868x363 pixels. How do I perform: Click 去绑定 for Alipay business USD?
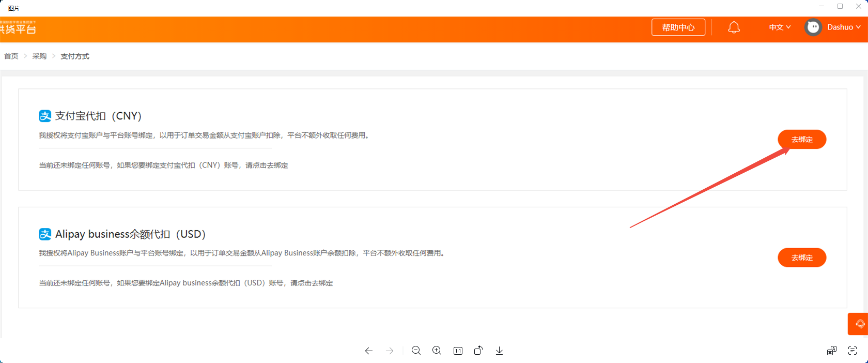point(802,258)
